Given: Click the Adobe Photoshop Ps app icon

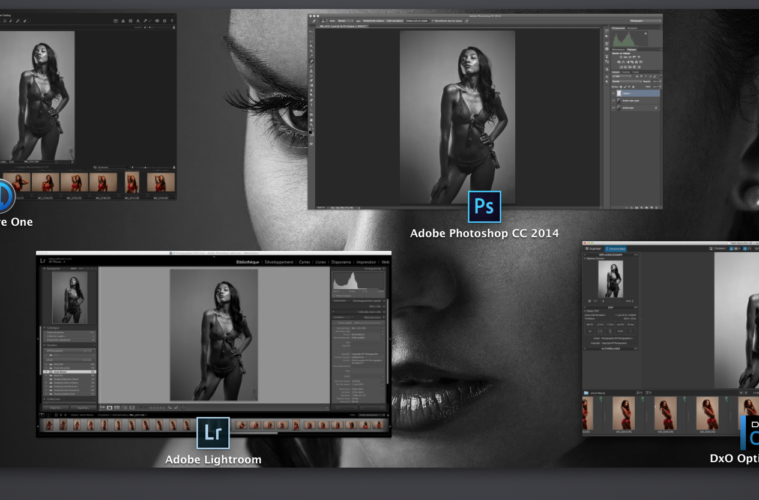Looking at the screenshot, I should pyautogui.click(x=484, y=206).
